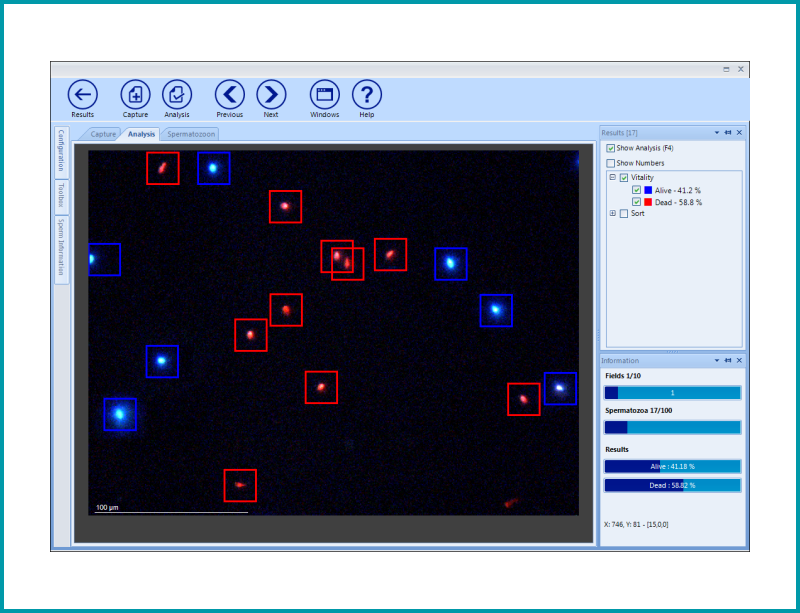
Task: Click the unmarked red cell near image bottom-right
Action: click(x=511, y=503)
